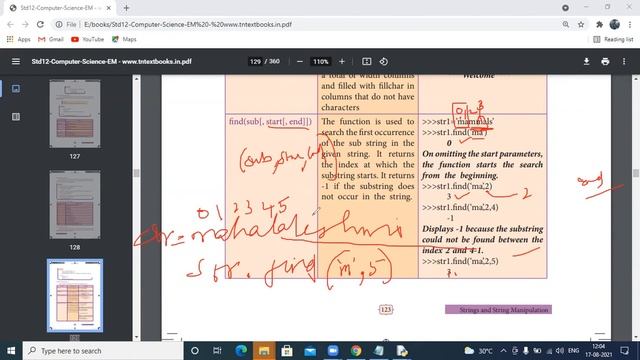Open the Zoom app from the taskbar
Image resolution: width=640 pixels, height=360 pixels.
point(333,351)
